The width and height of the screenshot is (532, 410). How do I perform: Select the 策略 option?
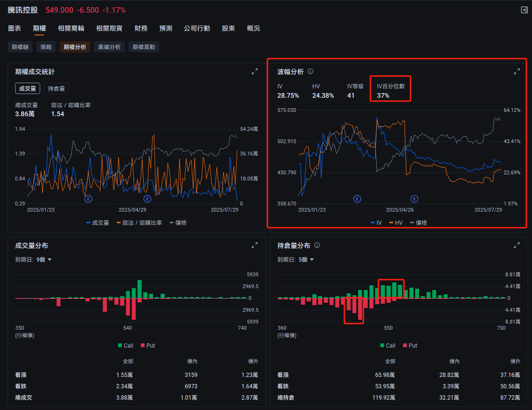[x=46, y=47]
